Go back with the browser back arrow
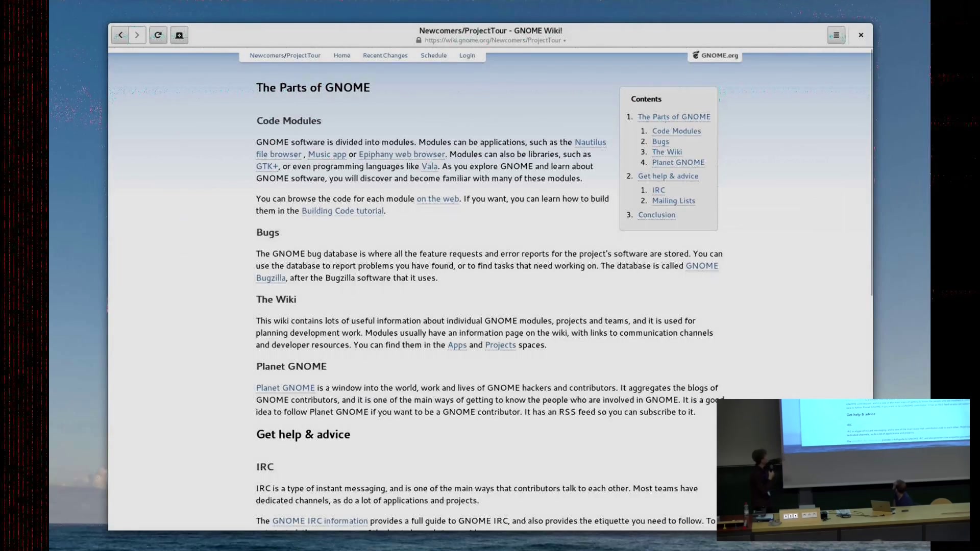This screenshot has width=980, height=551. 120,35
